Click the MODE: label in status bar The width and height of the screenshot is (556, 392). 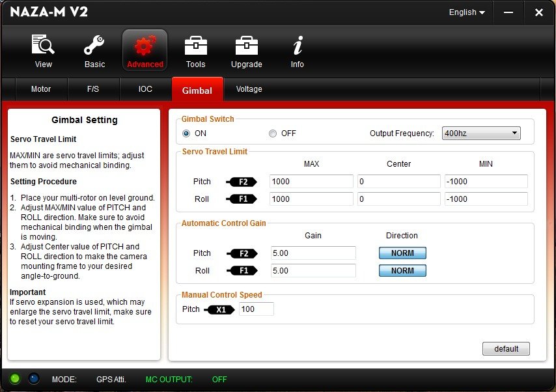64,379
